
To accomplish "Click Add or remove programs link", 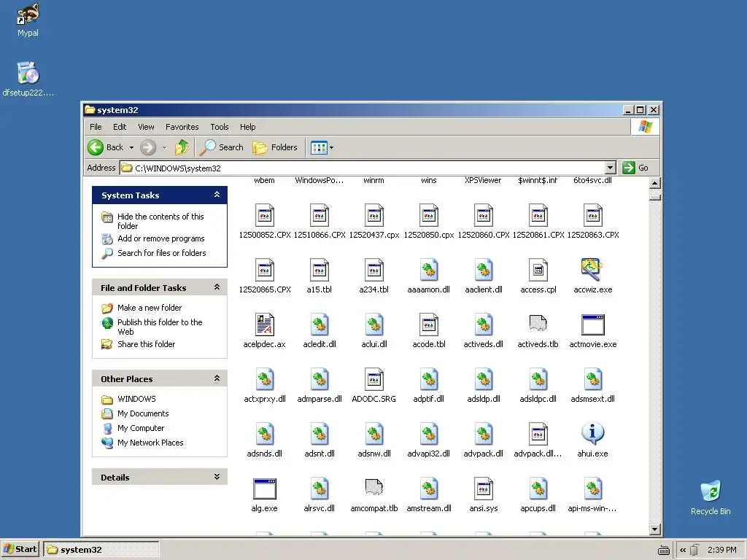I will (x=161, y=238).
